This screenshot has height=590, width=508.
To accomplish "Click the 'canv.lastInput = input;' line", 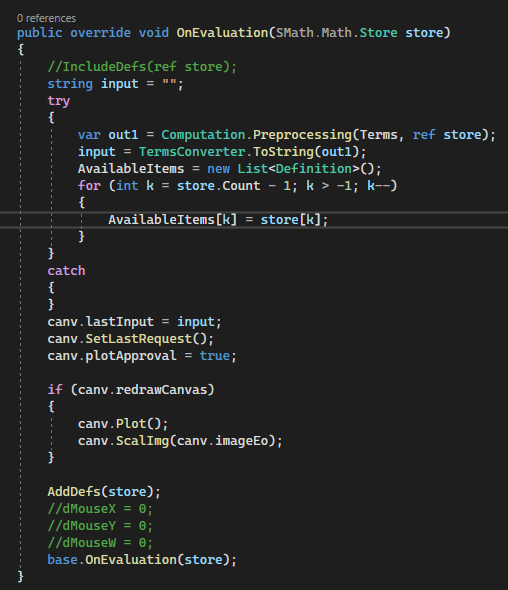I will 134,322.
